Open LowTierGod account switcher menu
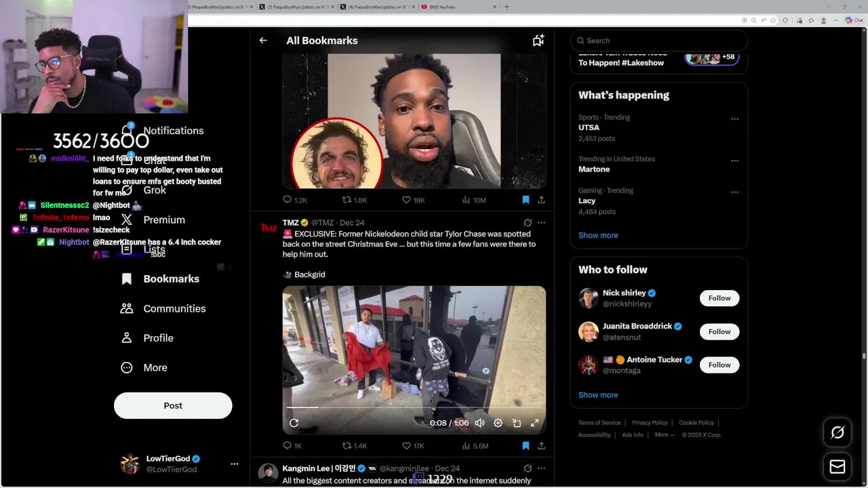The image size is (868, 488). tap(235, 464)
